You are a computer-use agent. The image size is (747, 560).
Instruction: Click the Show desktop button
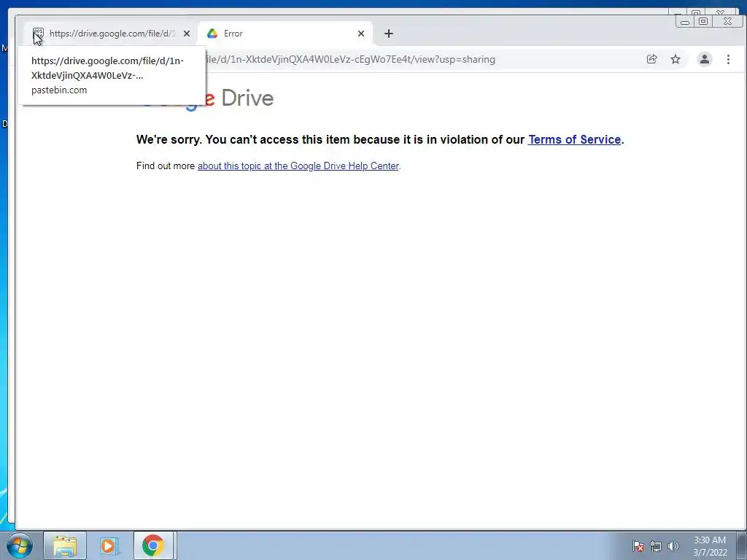click(x=742, y=545)
